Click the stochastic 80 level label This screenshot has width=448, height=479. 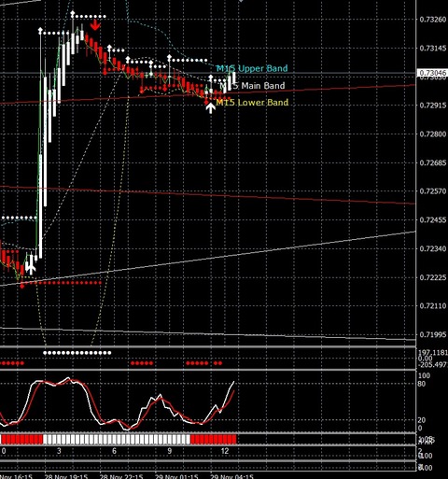(422, 384)
